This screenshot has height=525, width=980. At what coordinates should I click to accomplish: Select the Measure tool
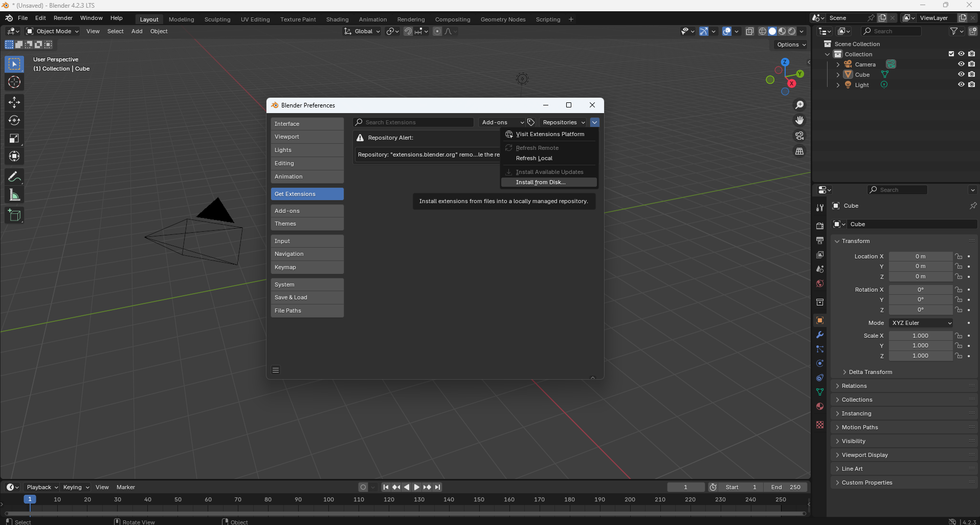pyautogui.click(x=14, y=195)
